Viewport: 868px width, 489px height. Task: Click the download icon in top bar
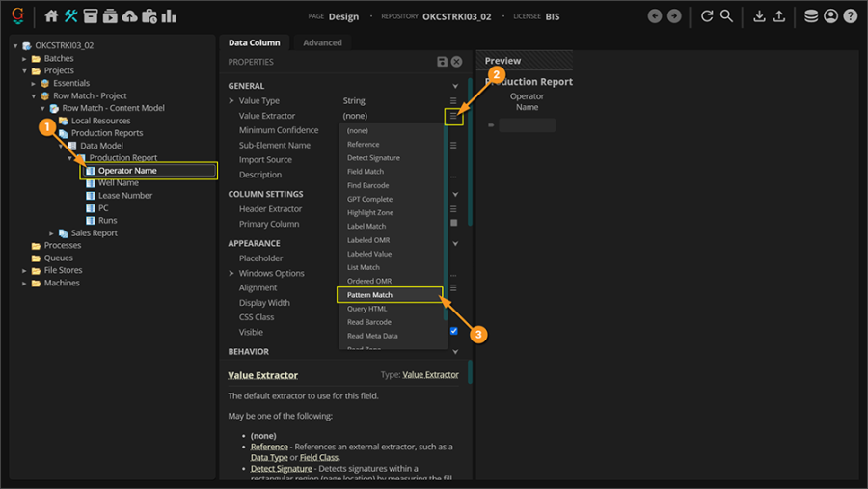pyautogui.click(x=759, y=16)
